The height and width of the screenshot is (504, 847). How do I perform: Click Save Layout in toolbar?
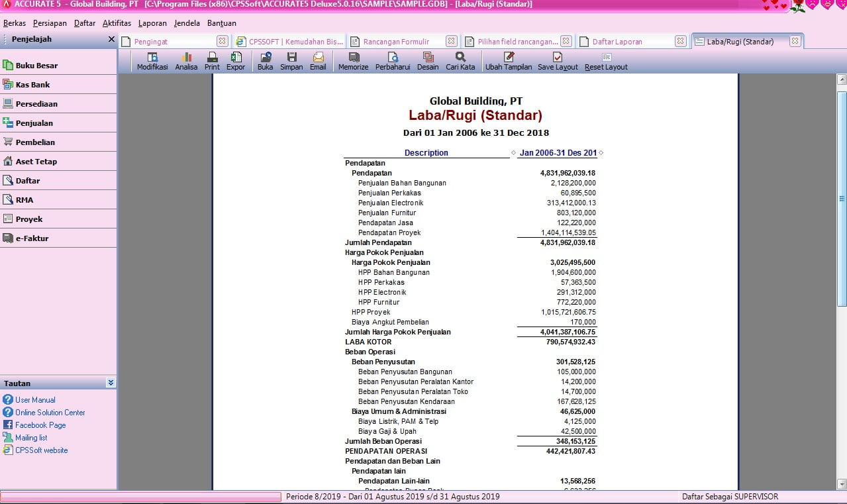[558, 61]
